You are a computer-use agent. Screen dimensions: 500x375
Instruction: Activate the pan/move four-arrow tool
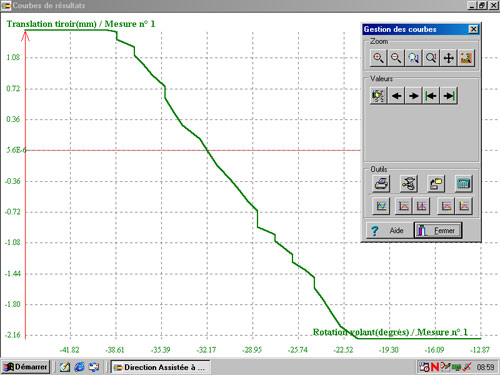pos(449,58)
